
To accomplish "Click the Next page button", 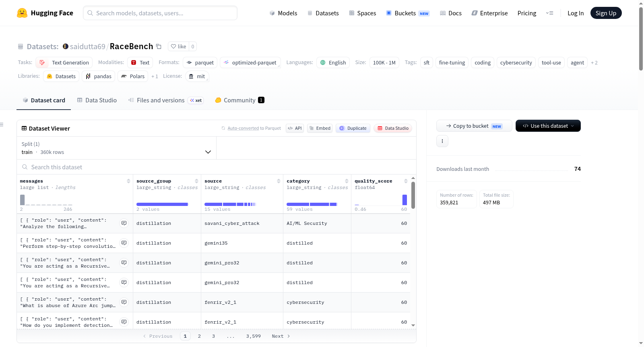I will pyautogui.click(x=281, y=336).
